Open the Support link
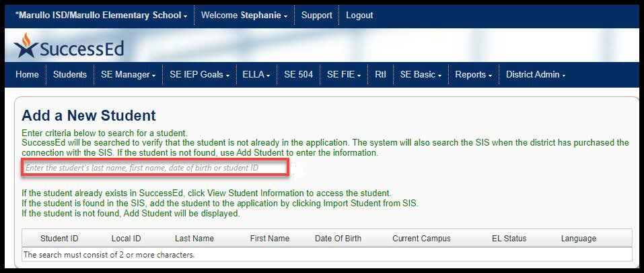The image size is (644, 273). (x=317, y=16)
